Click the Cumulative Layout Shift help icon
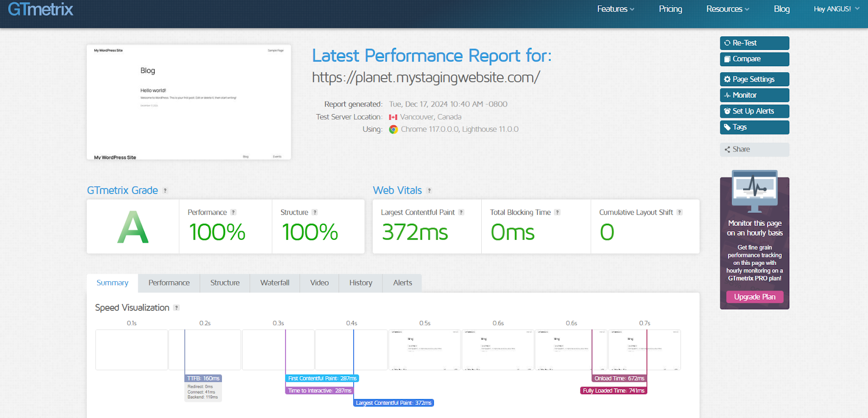Screen dimensions: 868x418 tap(679, 212)
